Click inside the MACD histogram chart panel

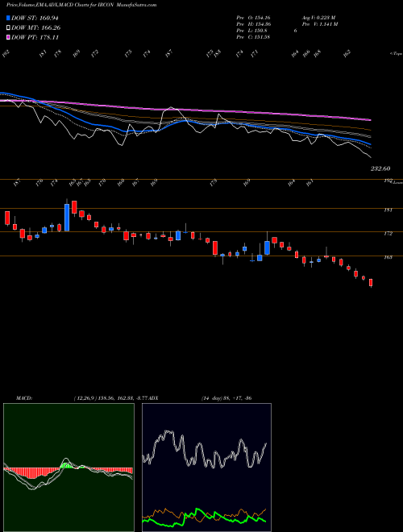pos(69,468)
